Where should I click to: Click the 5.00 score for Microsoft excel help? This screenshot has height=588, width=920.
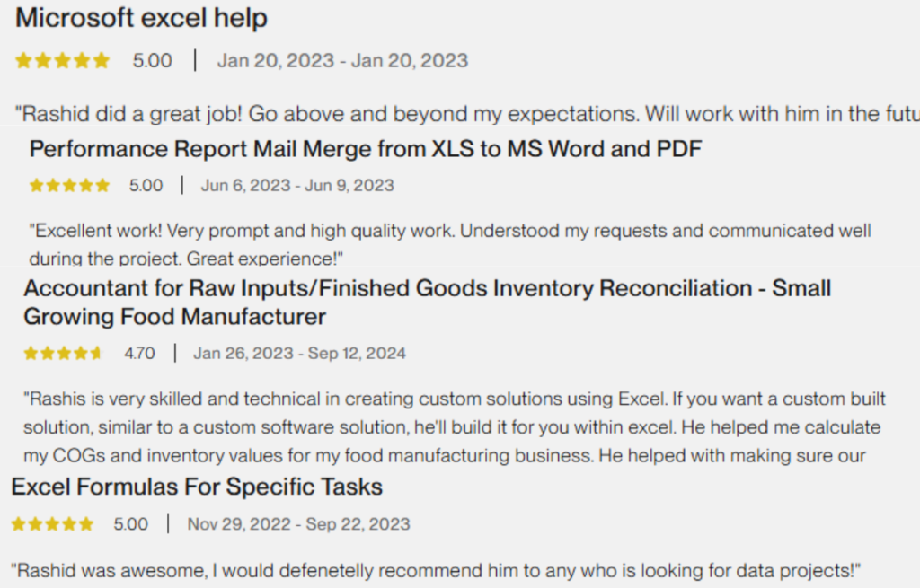(153, 60)
